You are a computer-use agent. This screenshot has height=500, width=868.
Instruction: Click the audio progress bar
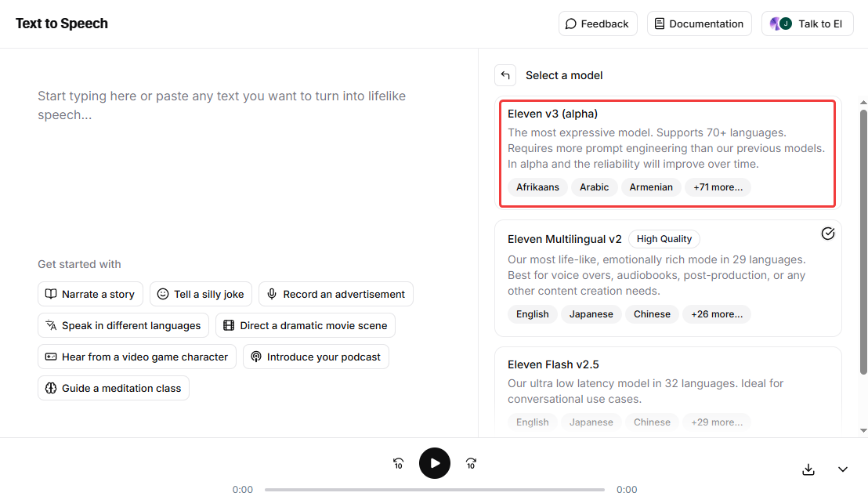[x=435, y=490]
